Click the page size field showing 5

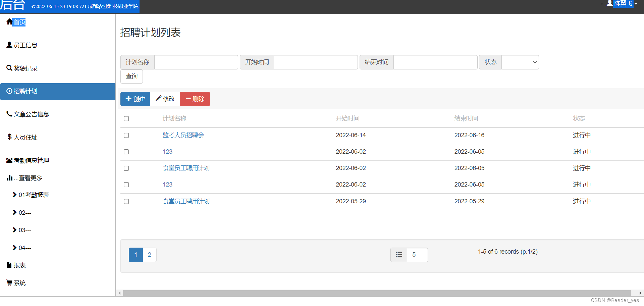417,255
